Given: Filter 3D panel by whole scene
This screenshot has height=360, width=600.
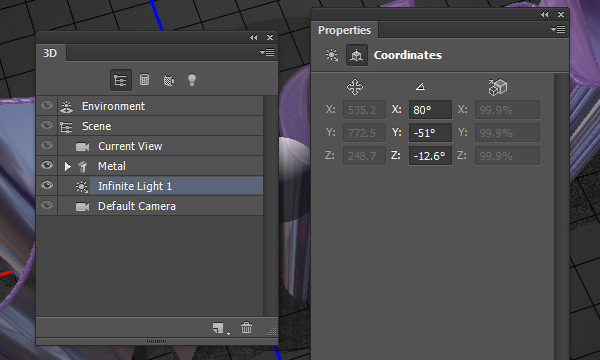Looking at the screenshot, I should click(x=121, y=80).
